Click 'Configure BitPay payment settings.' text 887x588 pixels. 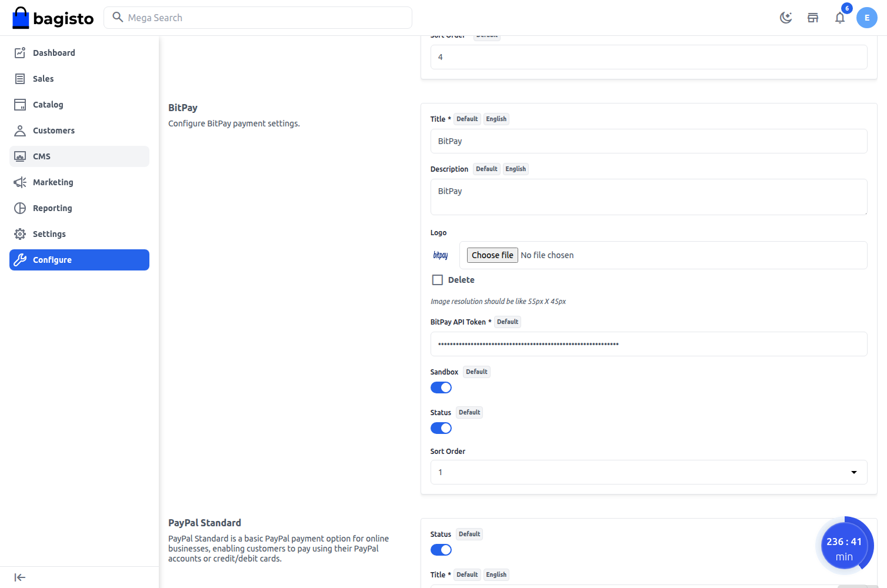pos(234,123)
